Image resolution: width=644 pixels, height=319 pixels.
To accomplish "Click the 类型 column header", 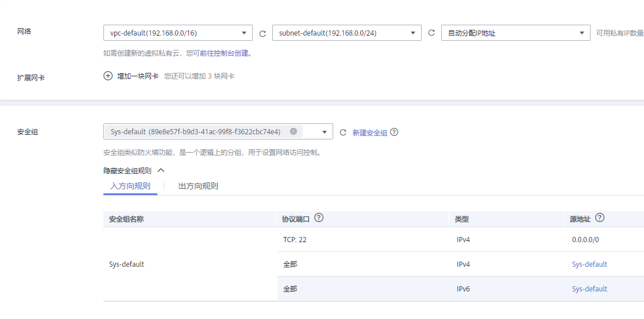I will pyautogui.click(x=462, y=219).
